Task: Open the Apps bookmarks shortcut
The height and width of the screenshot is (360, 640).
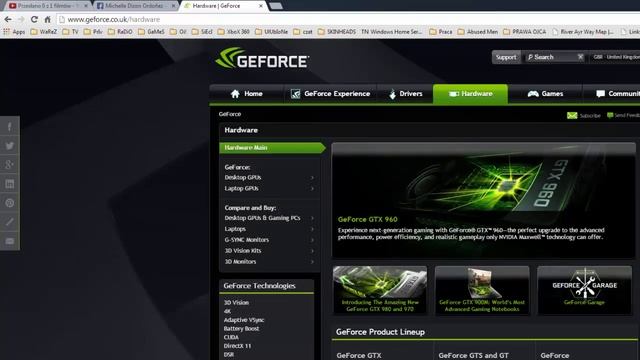Action: [14, 31]
